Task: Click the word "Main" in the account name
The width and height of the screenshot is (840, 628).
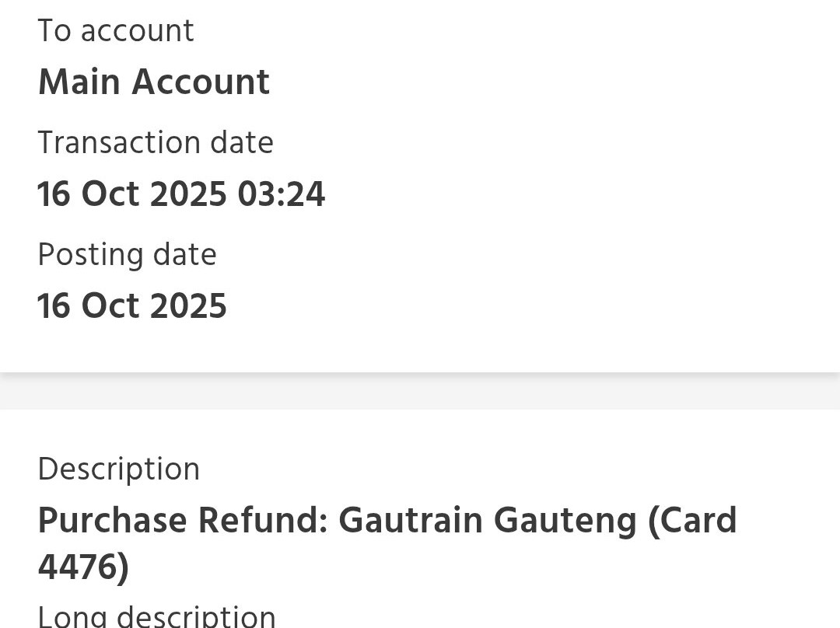Action: [79, 82]
